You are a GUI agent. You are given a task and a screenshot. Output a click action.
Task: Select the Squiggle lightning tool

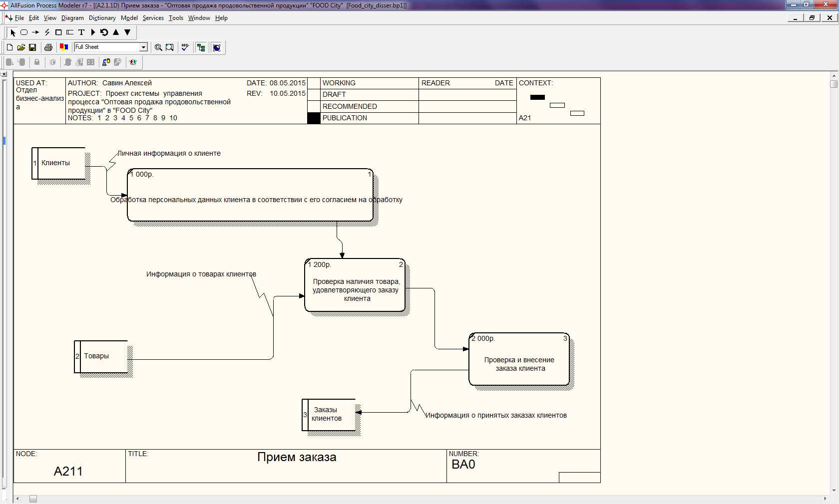pyautogui.click(x=47, y=32)
